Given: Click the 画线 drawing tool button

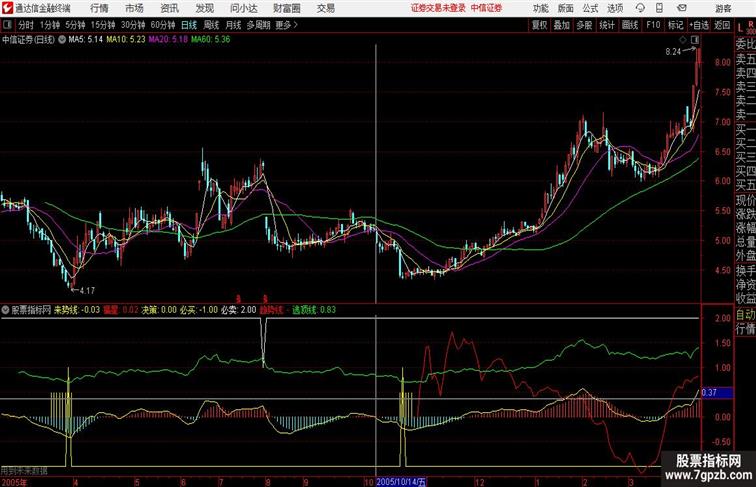Looking at the screenshot, I should pos(630,25).
